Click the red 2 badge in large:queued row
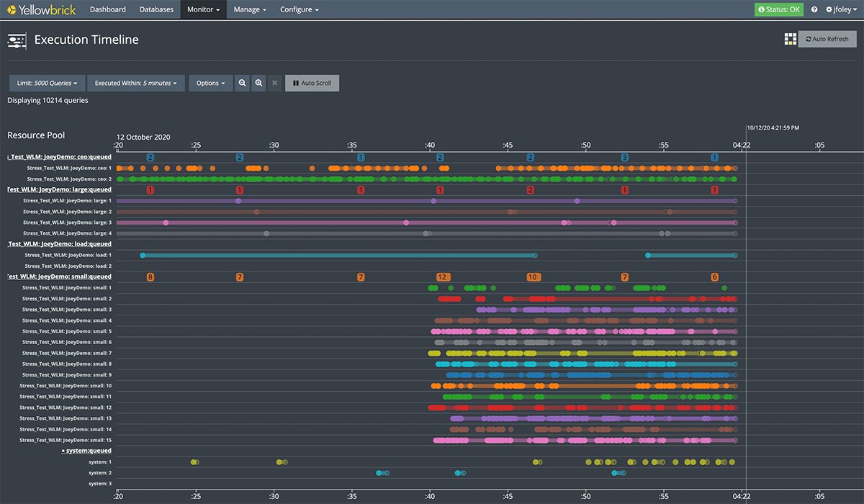Image resolution: width=864 pixels, height=504 pixels. (531, 190)
